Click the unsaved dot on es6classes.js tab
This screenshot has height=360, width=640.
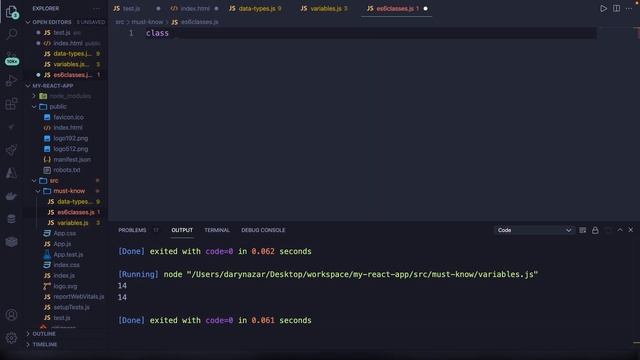click(x=426, y=9)
